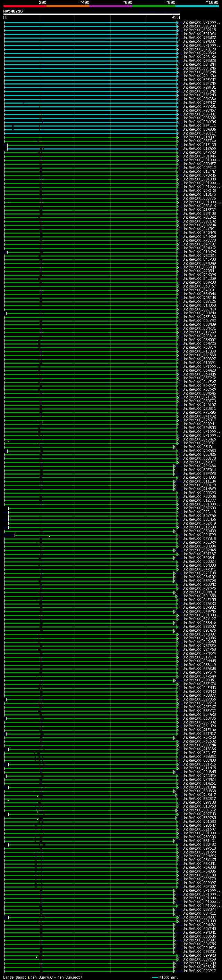
Task: Select entry UniRef100_Q7URH6
Action: 199,175
